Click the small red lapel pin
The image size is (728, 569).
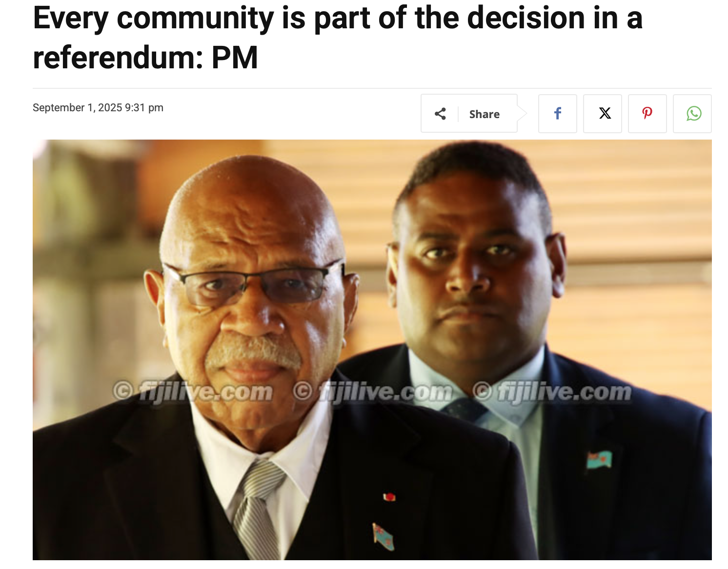(389, 497)
